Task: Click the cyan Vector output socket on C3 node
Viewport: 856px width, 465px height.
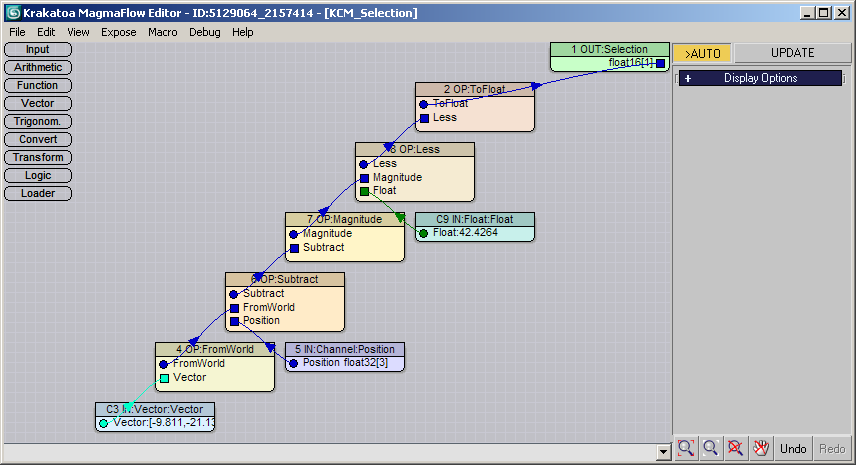Action: point(104,423)
